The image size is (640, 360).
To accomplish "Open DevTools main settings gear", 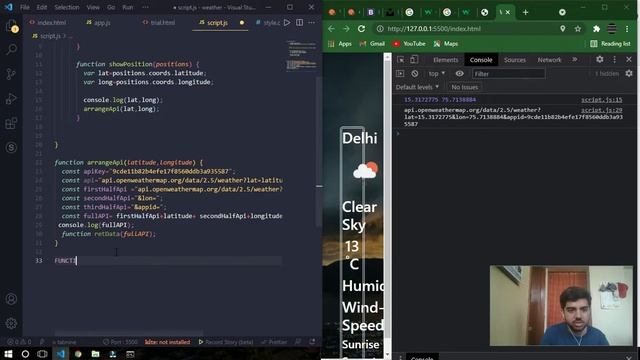I will [600, 60].
